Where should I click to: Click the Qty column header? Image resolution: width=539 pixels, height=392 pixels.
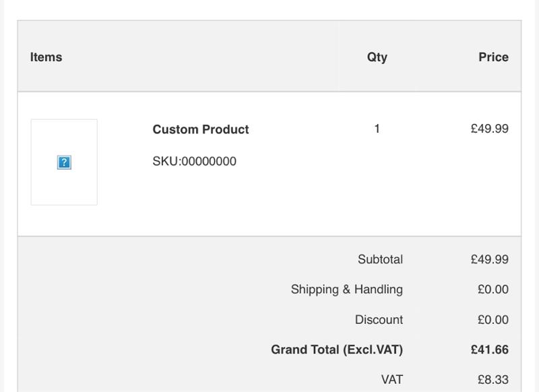click(x=377, y=57)
